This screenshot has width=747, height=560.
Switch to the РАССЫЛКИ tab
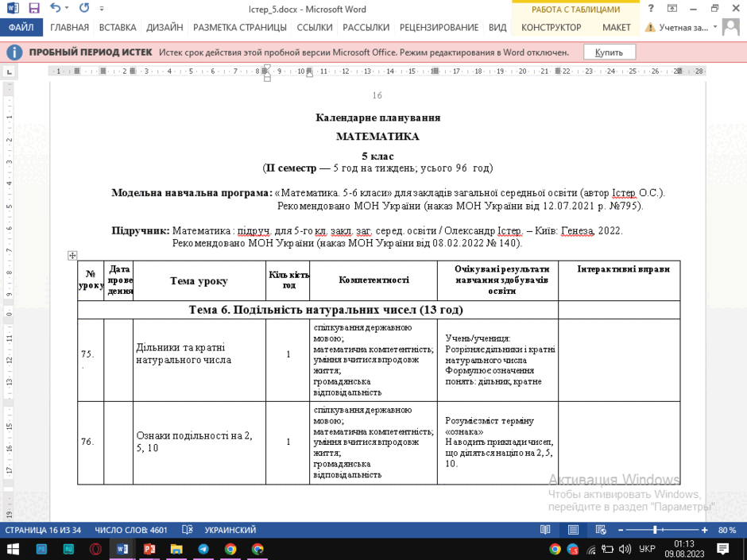(x=366, y=27)
